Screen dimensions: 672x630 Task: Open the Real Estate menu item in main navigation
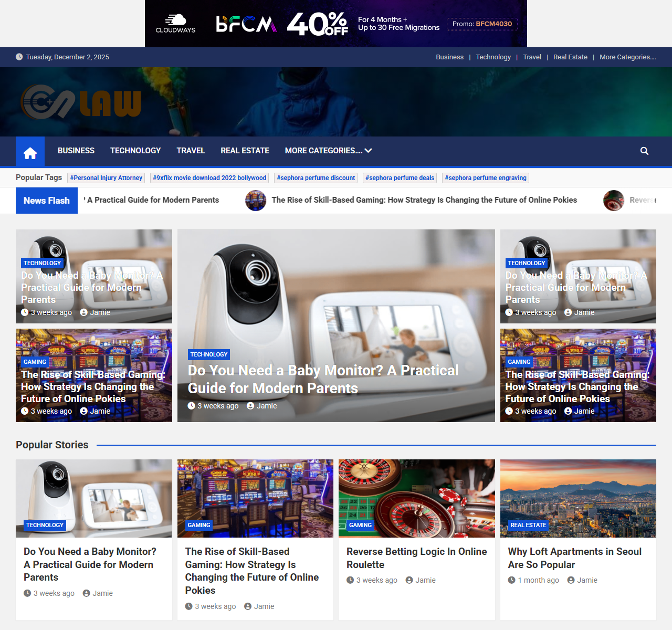[245, 151]
